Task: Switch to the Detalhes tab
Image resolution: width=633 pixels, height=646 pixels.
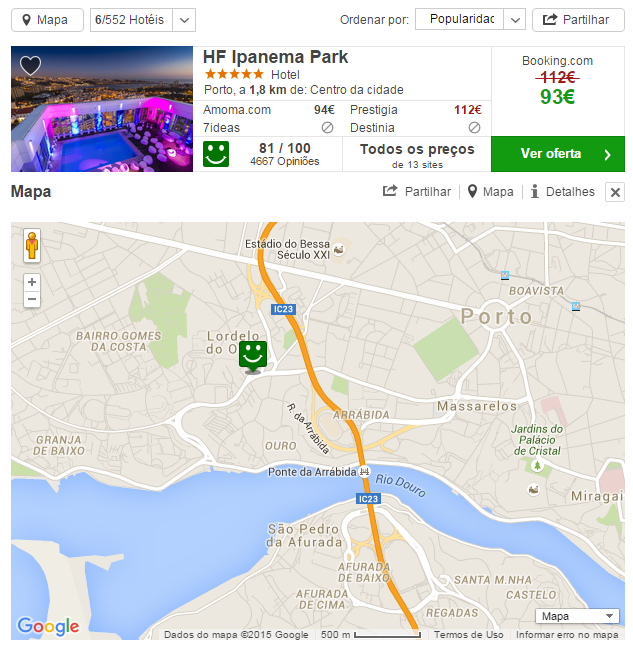Action: point(563,192)
